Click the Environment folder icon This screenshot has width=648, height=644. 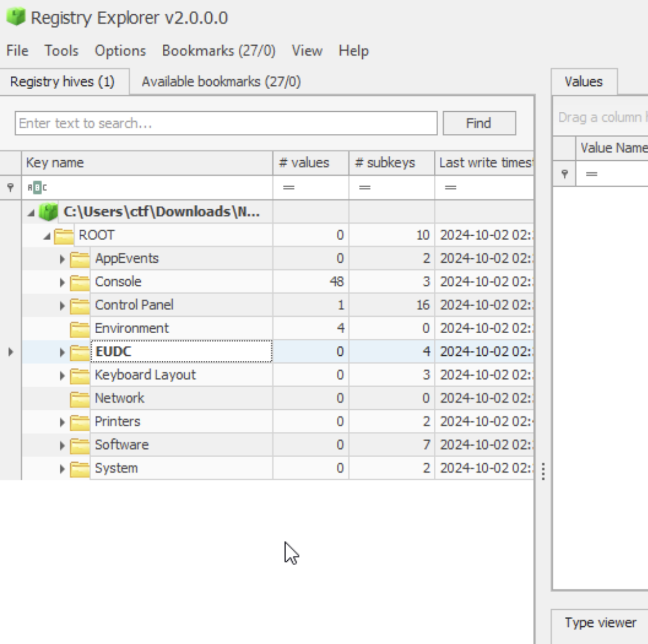79,329
